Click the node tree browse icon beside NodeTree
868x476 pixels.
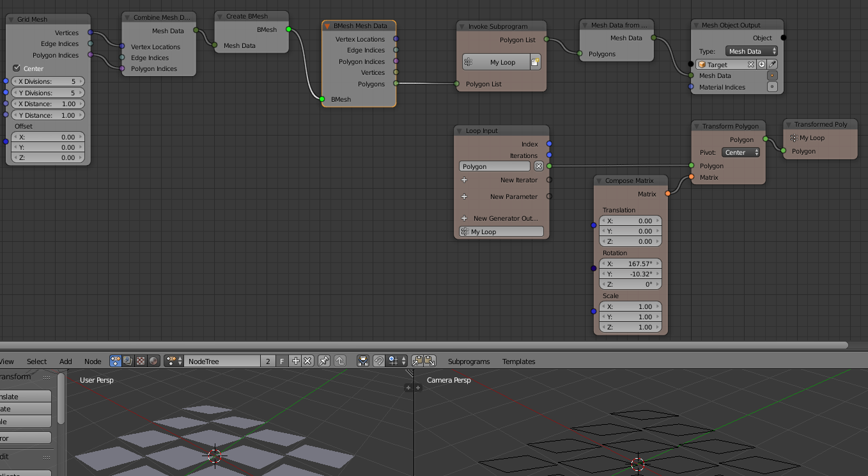(174, 361)
